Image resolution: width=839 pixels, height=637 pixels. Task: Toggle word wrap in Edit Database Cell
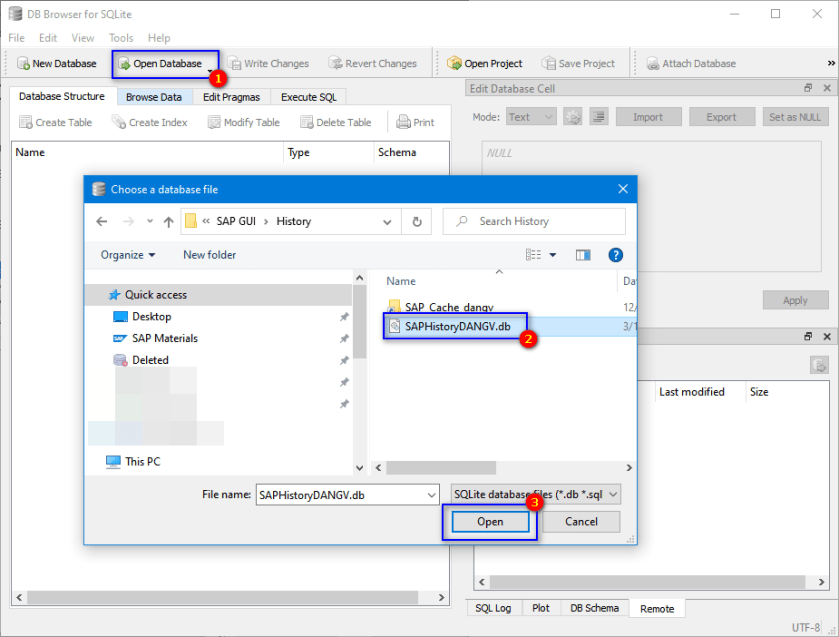pyautogui.click(x=598, y=116)
